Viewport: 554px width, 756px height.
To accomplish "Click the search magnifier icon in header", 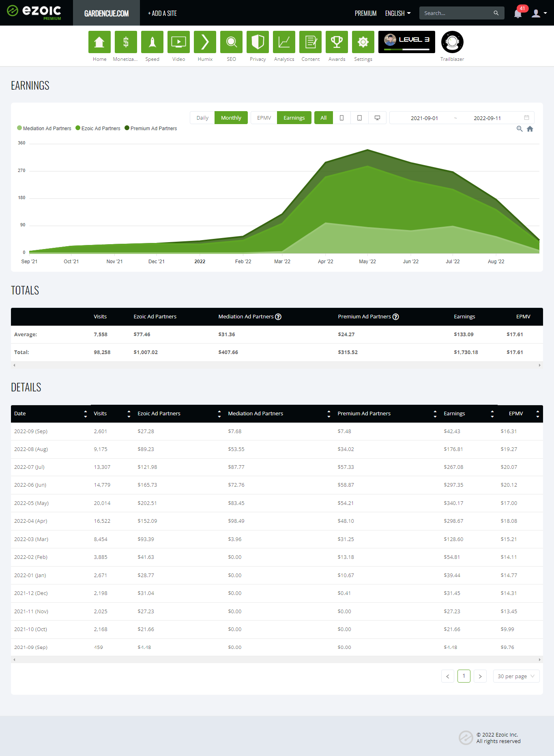I will 496,13.
